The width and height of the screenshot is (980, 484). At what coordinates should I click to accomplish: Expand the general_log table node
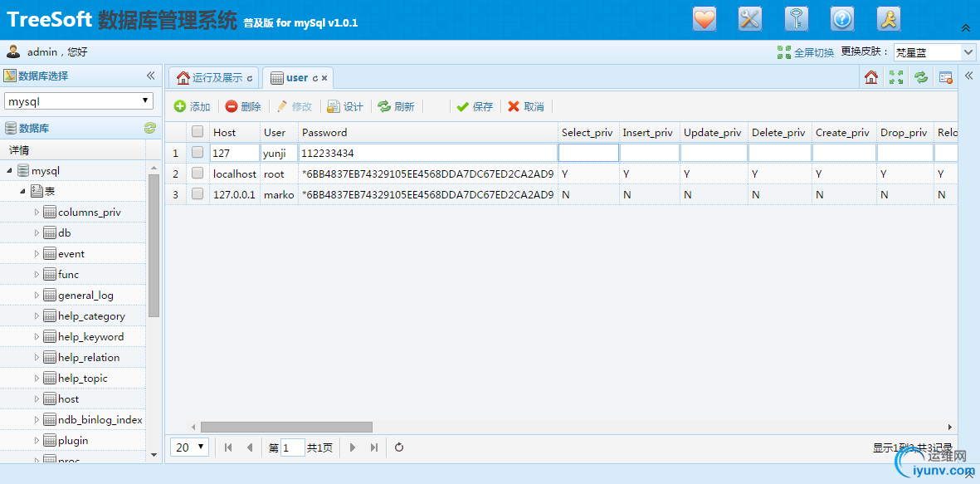tap(37, 296)
